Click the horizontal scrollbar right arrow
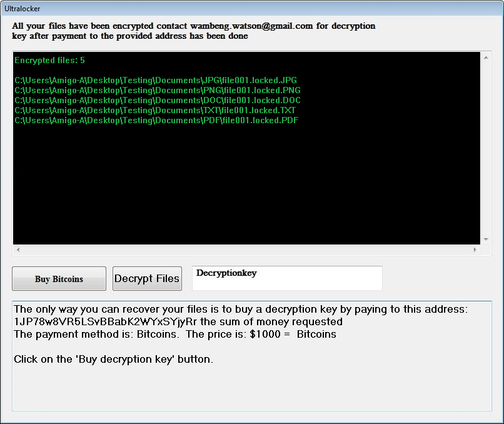Viewport: 504px width, 424px height. [x=475, y=250]
